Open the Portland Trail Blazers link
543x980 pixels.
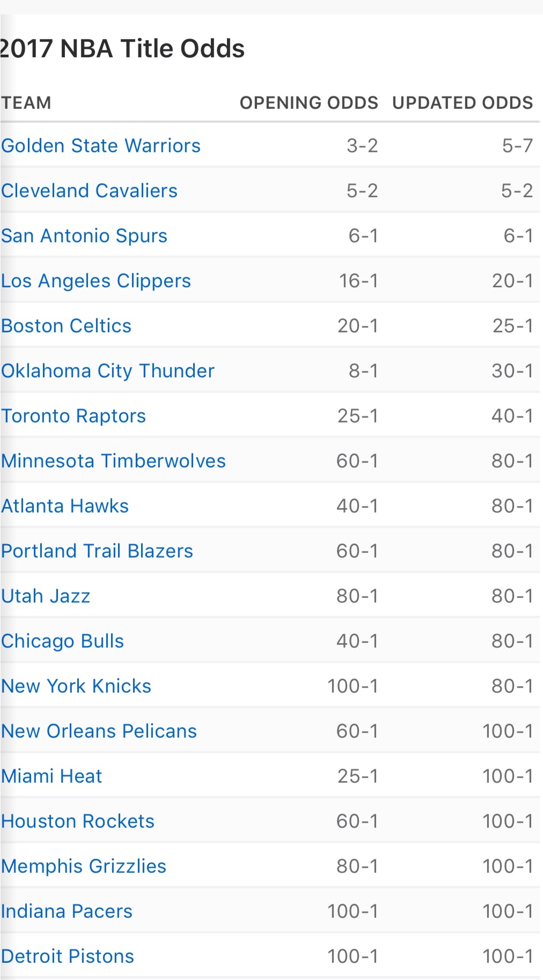pyautogui.click(x=97, y=551)
